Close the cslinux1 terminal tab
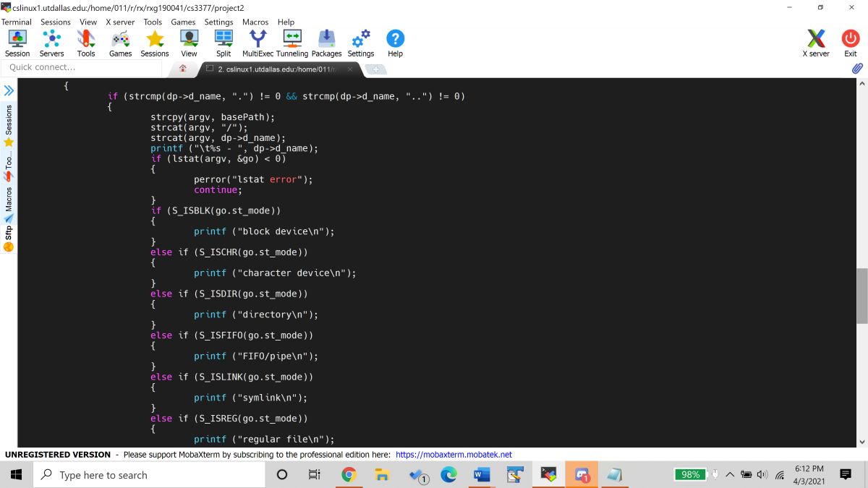This screenshot has height=488, width=868. [350, 69]
